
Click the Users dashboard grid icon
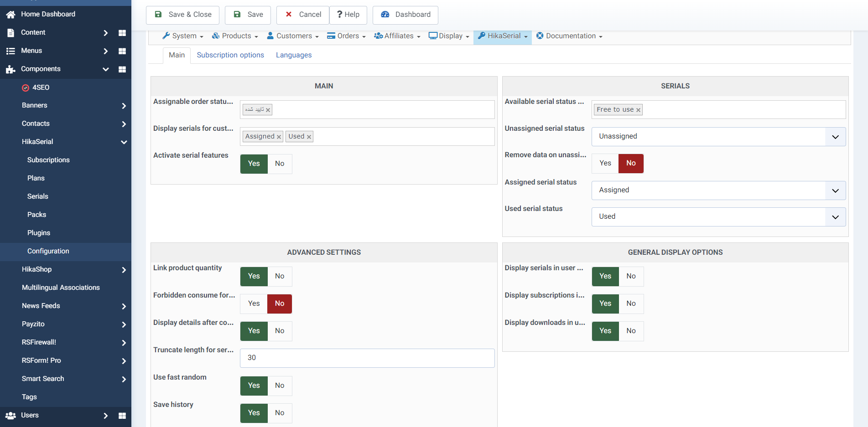122,416
